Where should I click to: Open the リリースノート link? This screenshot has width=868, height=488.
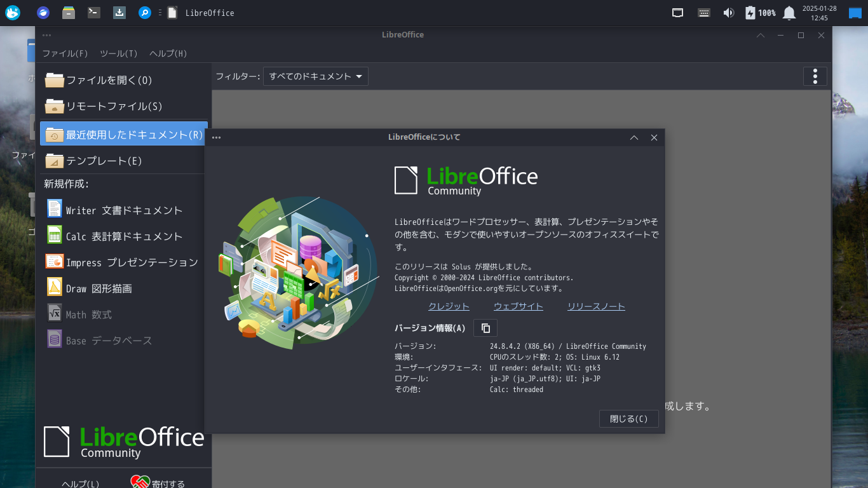tap(596, 306)
